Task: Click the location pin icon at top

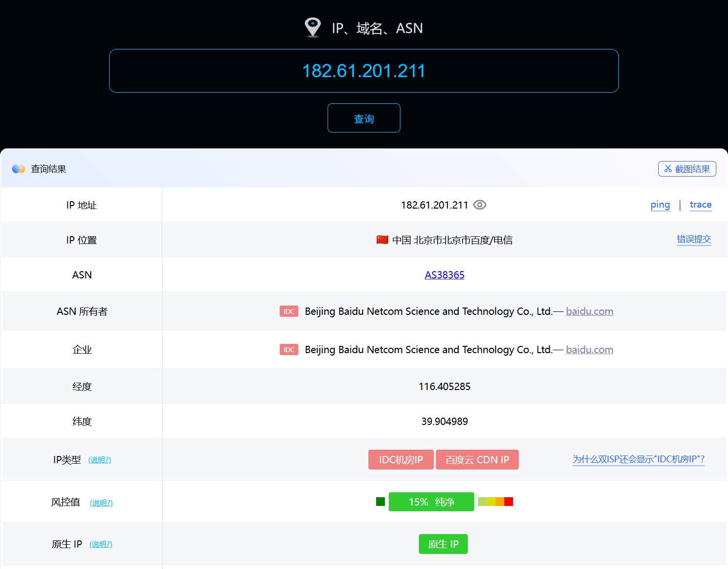Action: (313, 27)
